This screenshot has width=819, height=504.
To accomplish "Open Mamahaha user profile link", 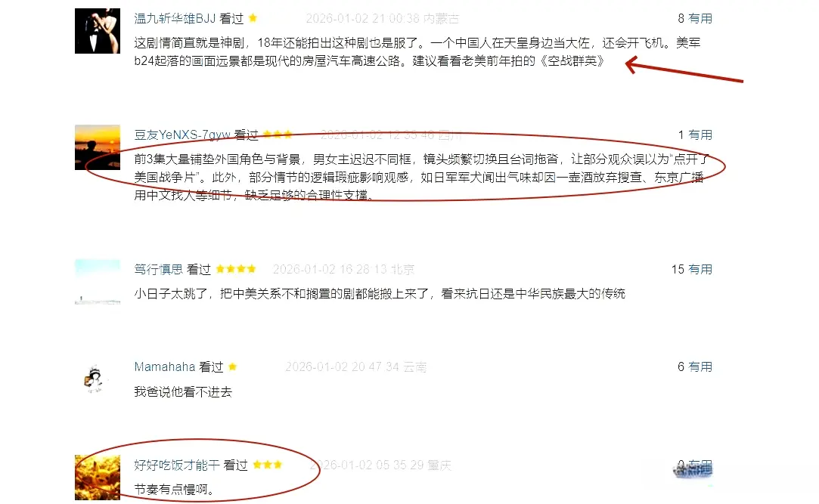I will (x=165, y=366).
